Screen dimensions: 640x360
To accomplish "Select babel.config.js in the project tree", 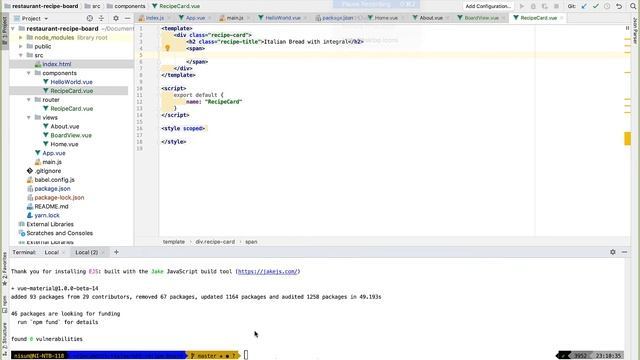I will (x=54, y=180).
